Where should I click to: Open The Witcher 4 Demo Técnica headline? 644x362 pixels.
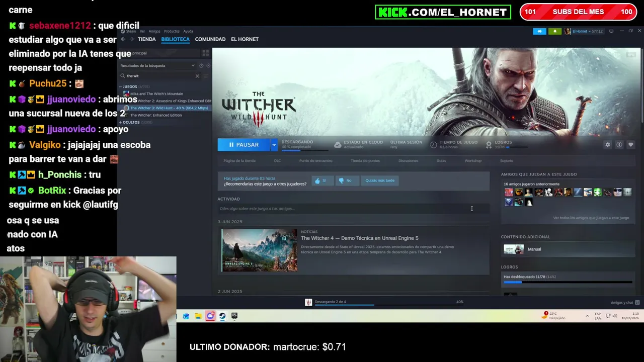tap(359, 238)
